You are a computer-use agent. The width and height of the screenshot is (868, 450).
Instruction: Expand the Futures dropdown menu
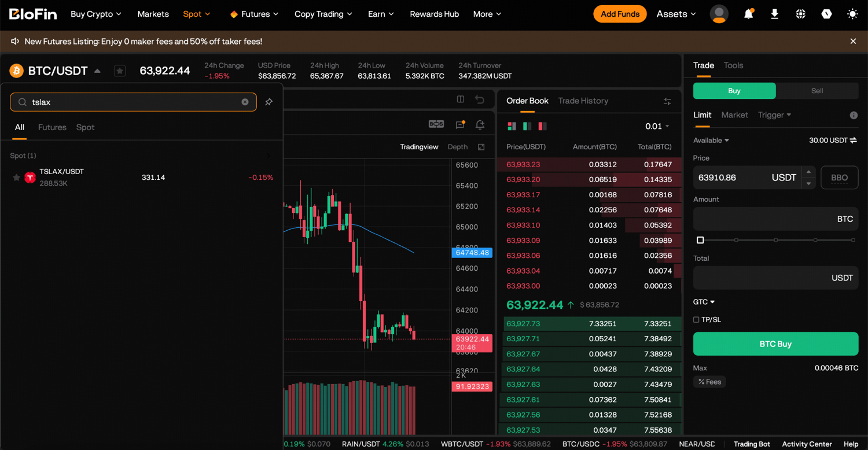click(254, 14)
